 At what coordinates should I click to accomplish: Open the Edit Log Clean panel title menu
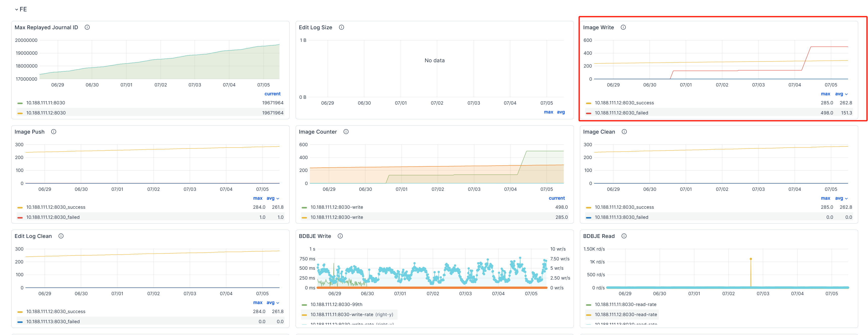click(33, 236)
